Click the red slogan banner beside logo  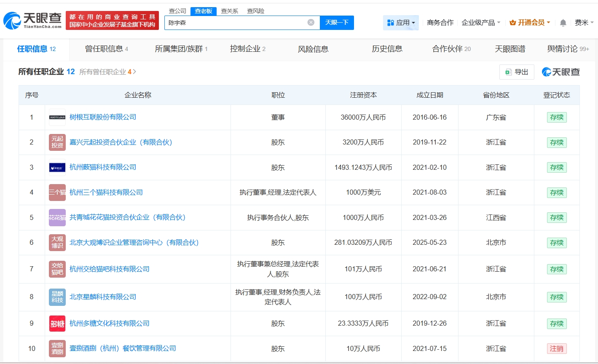coord(112,21)
